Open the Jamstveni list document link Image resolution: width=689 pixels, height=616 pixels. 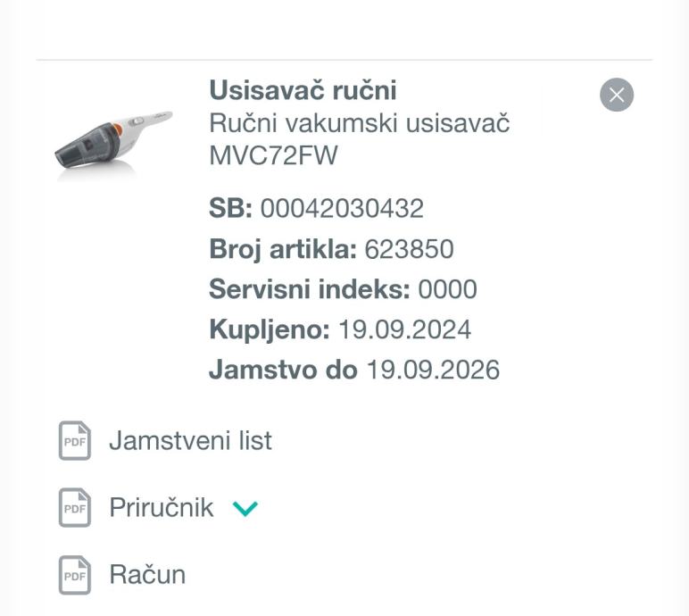click(x=190, y=441)
